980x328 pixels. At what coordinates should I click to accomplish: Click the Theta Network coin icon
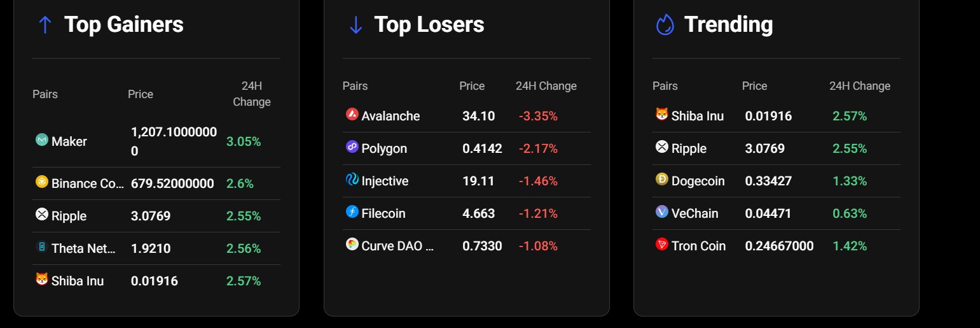[x=41, y=247]
